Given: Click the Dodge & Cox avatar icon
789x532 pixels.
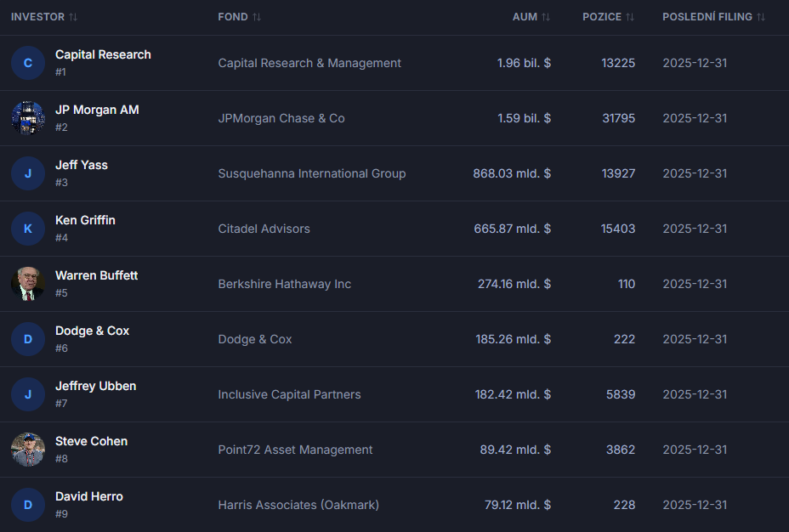Looking at the screenshot, I should pyautogui.click(x=28, y=339).
